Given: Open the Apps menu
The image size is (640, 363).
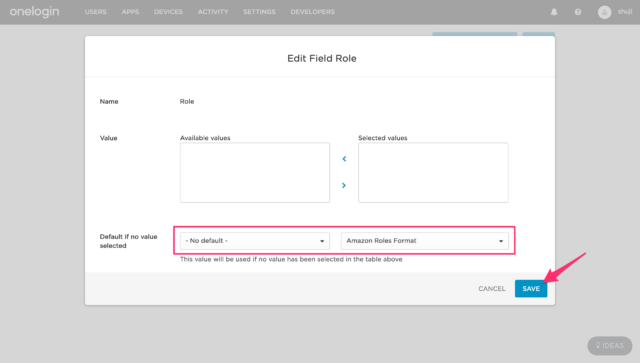Looking at the screenshot, I should coord(130,12).
